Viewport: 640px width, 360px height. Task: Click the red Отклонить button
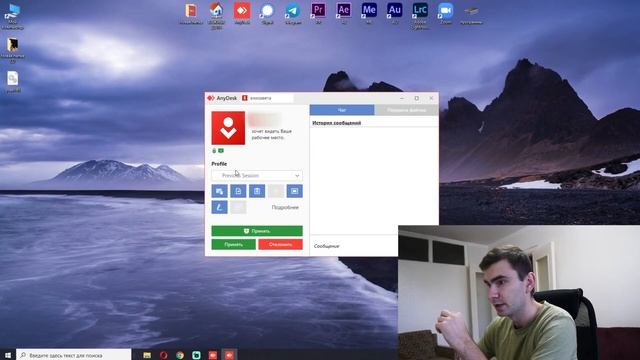point(280,244)
